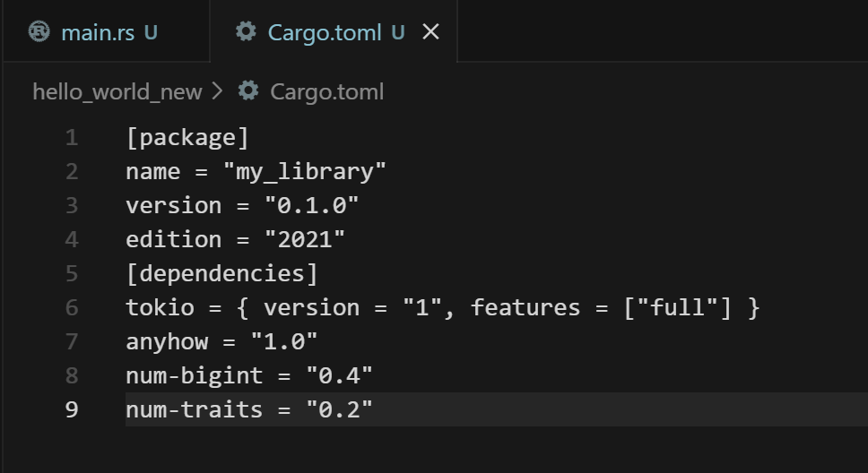Image resolution: width=868 pixels, height=473 pixels.
Task: Expand the breadcrumb chevron separator
Action: click(218, 91)
